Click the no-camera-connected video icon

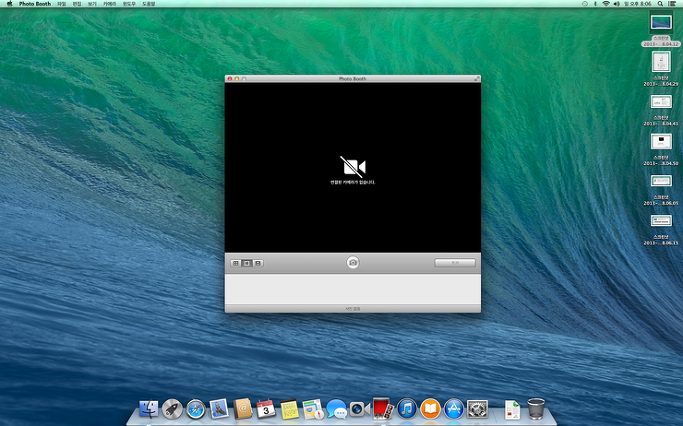[x=353, y=166]
